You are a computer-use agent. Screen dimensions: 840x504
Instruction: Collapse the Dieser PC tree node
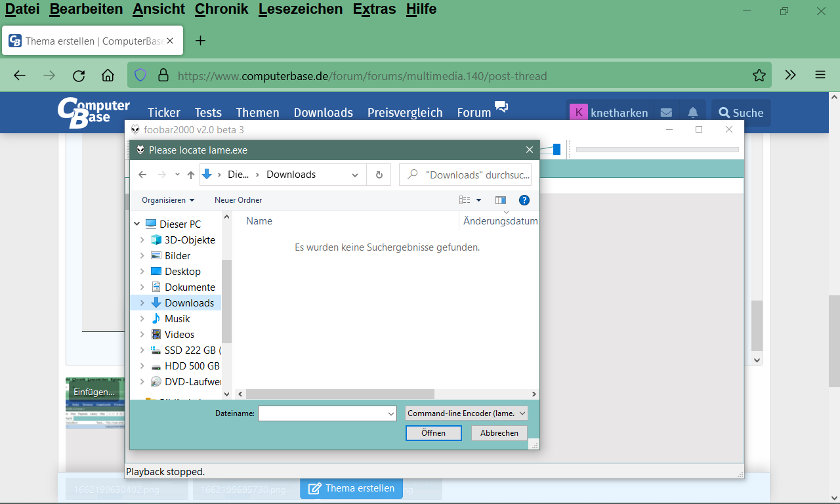pos(136,224)
